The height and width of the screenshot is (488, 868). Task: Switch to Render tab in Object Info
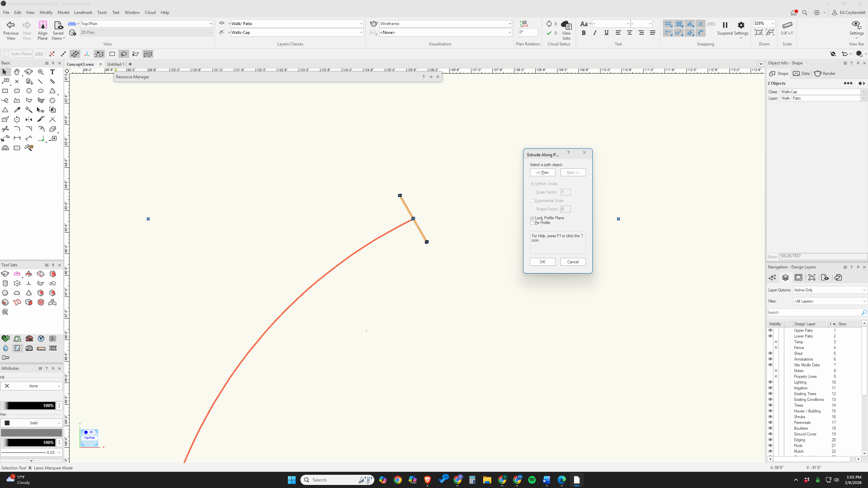coord(825,74)
